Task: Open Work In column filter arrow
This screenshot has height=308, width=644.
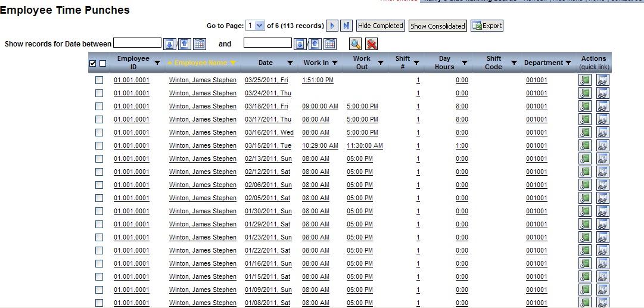Action: [x=335, y=63]
